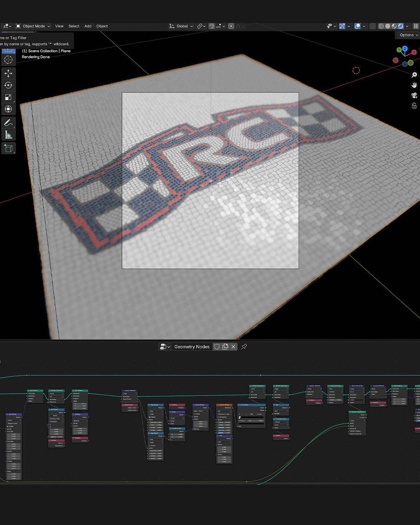Select the Add Cube tool
The height and width of the screenshot is (525, 420).
(x=8, y=148)
